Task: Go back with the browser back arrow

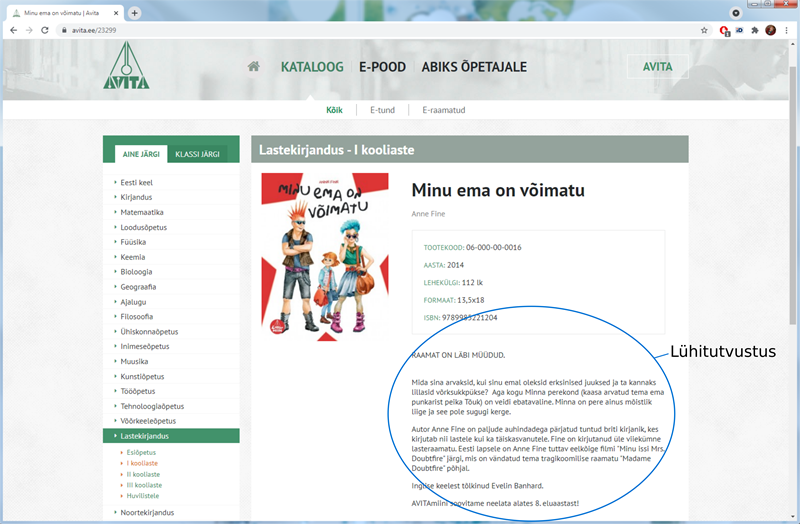Action: pyautogui.click(x=14, y=30)
